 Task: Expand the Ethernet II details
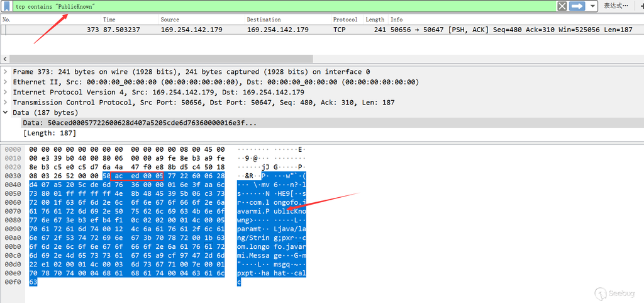[6, 82]
